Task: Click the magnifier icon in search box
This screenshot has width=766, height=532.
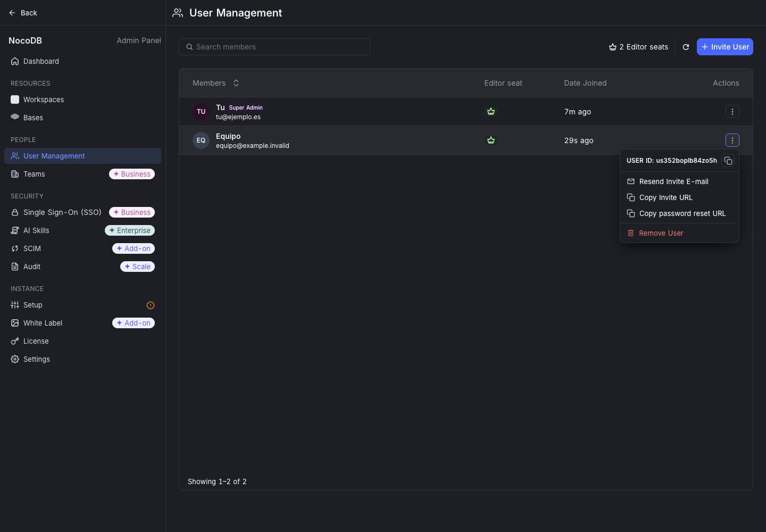Action: pos(189,47)
